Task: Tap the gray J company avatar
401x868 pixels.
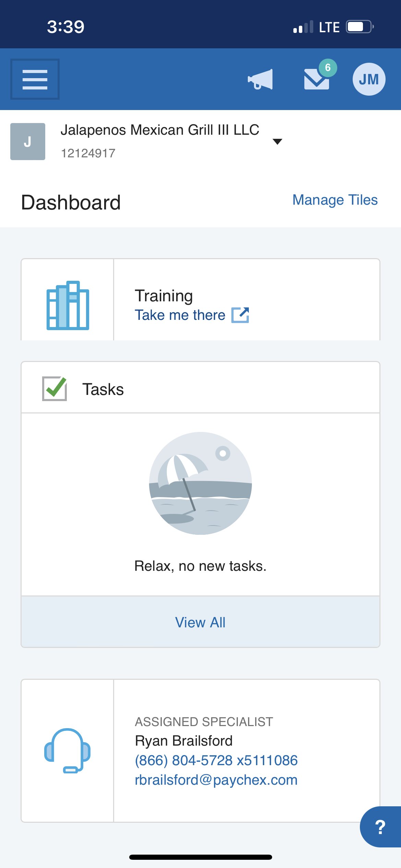Action: click(x=28, y=142)
